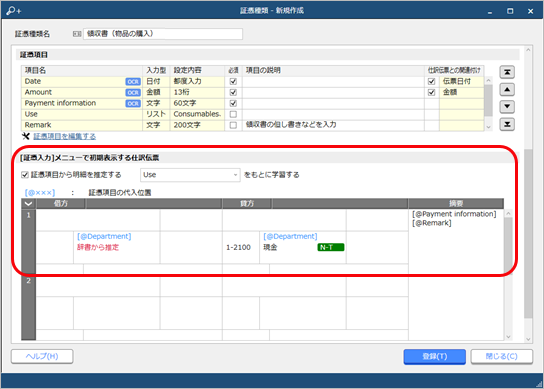Click the 項目の説明 column header
The image size is (544, 389).
point(334,70)
